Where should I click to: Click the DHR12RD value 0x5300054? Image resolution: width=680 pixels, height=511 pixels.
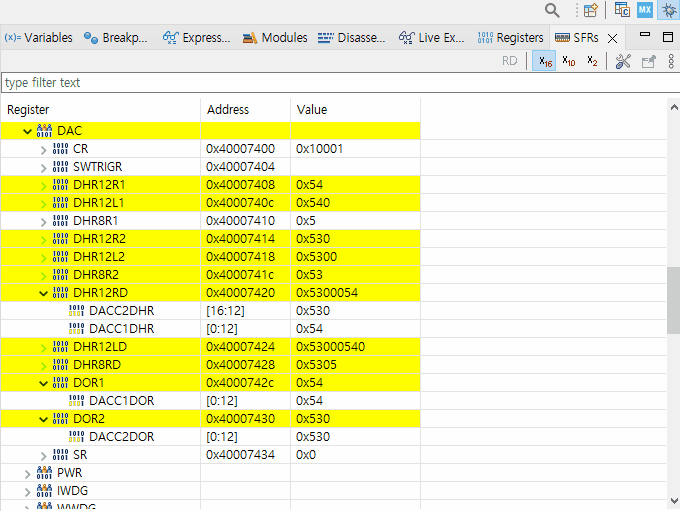point(327,293)
